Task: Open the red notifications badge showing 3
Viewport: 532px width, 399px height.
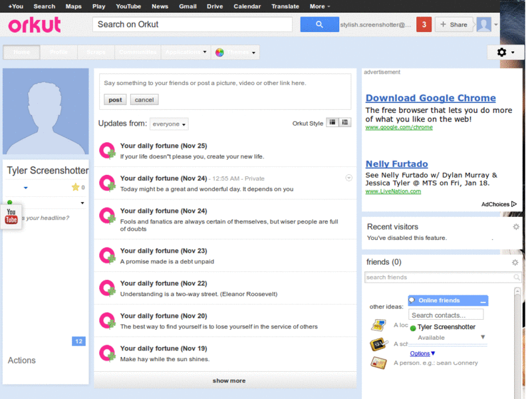Action: (x=424, y=25)
